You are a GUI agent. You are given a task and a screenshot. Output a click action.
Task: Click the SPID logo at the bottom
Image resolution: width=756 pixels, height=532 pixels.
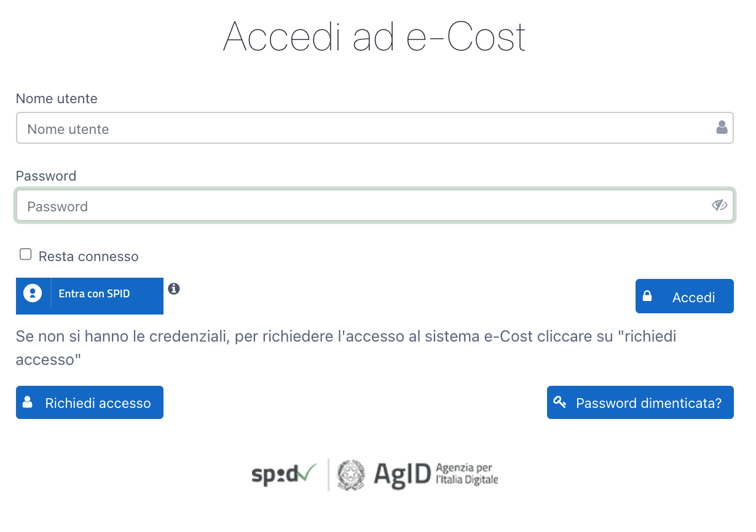point(284,474)
